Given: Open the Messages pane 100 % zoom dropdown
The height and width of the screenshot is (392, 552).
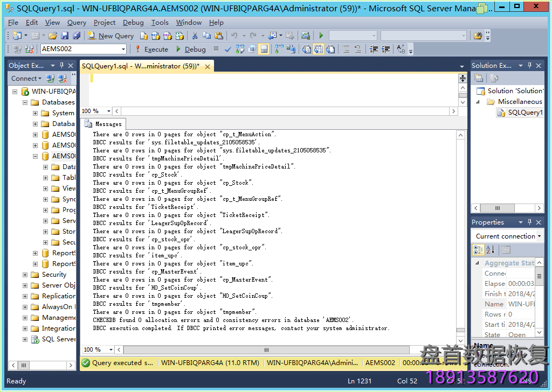Looking at the screenshot, I should coord(111,349).
